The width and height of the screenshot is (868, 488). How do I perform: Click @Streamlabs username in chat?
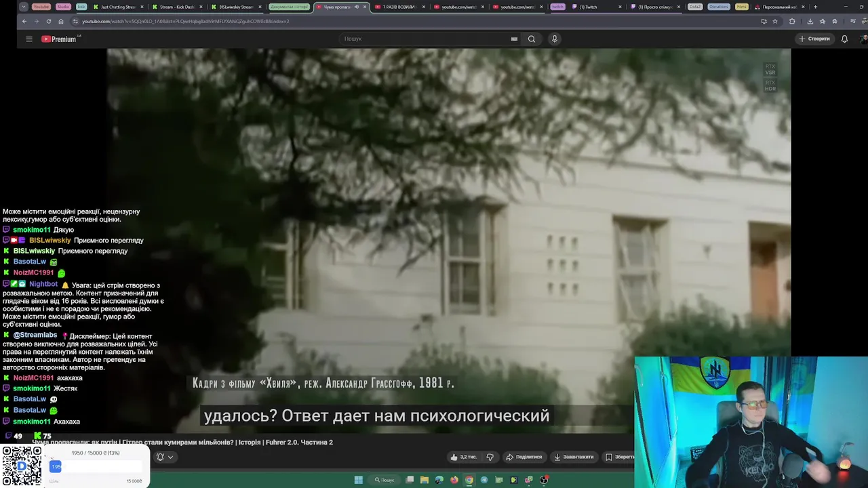pos(35,335)
